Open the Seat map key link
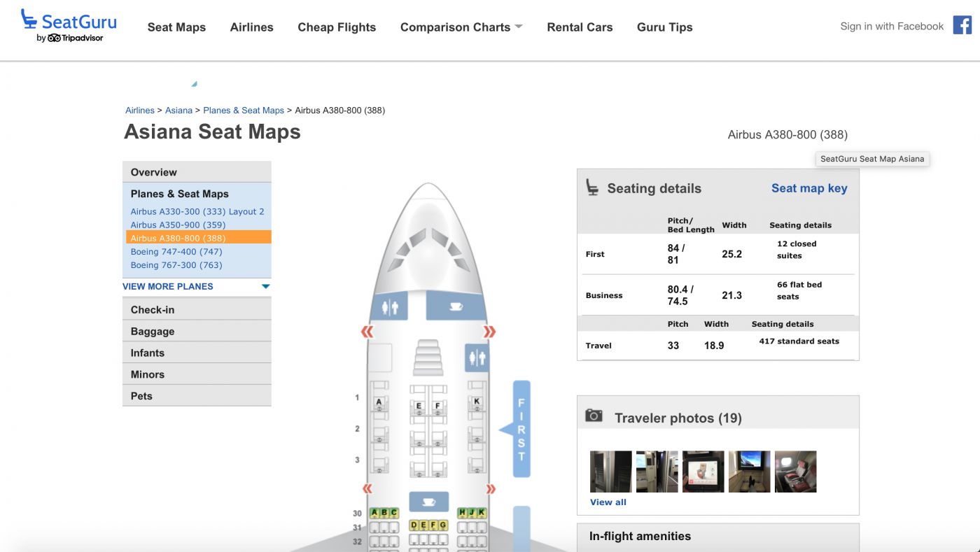This screenshot has width=980, height=552. (x=808, y=188)
